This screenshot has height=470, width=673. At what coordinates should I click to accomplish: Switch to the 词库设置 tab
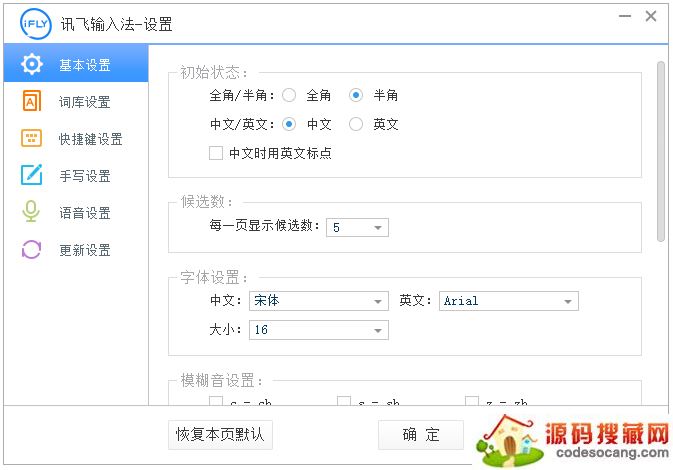coord(76,101)
